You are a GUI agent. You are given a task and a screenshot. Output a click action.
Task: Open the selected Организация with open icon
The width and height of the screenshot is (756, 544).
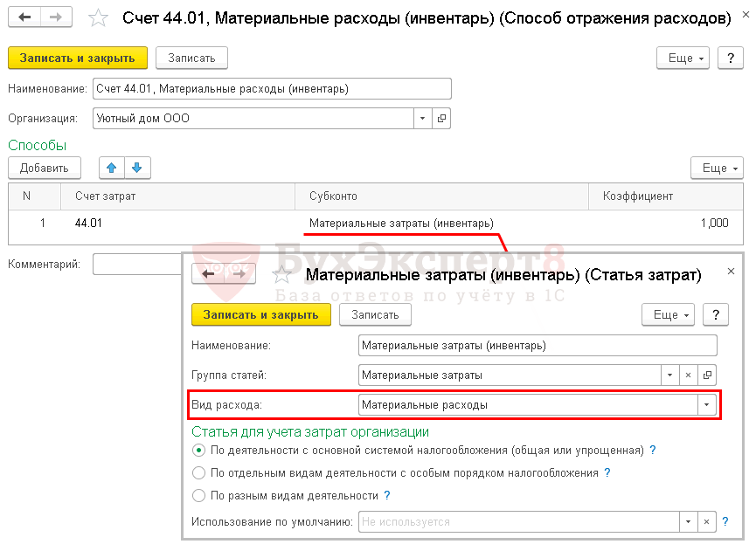[441, 119]
